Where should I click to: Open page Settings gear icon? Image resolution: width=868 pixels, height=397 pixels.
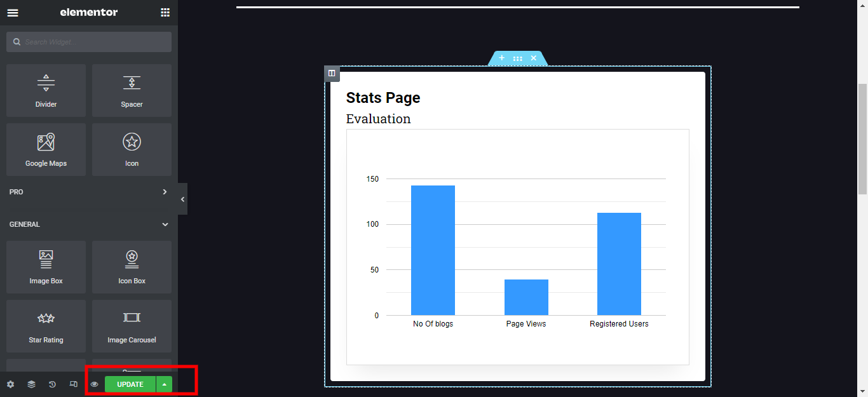click(x=10, y=384)
